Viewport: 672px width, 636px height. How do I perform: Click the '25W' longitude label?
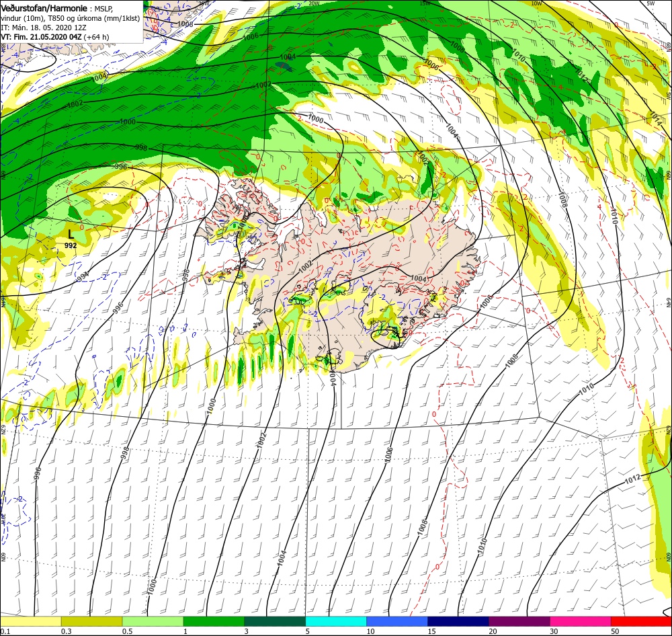(x=204, y=3)
